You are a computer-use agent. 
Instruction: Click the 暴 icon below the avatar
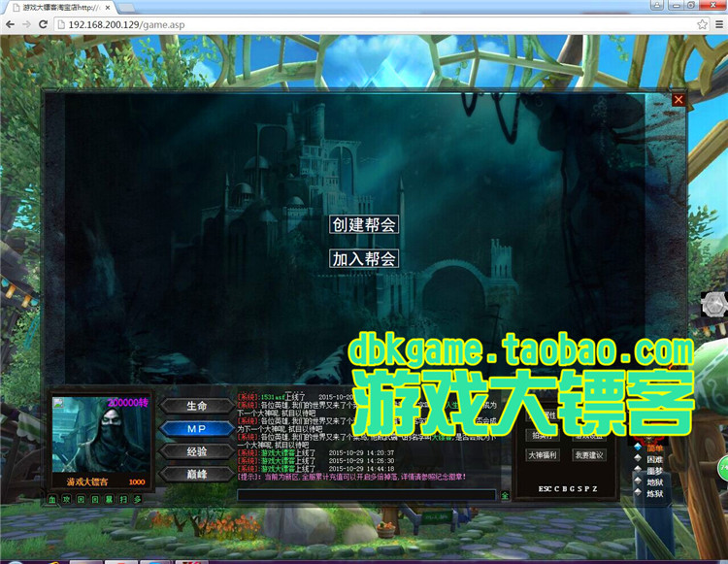[109, 500]
